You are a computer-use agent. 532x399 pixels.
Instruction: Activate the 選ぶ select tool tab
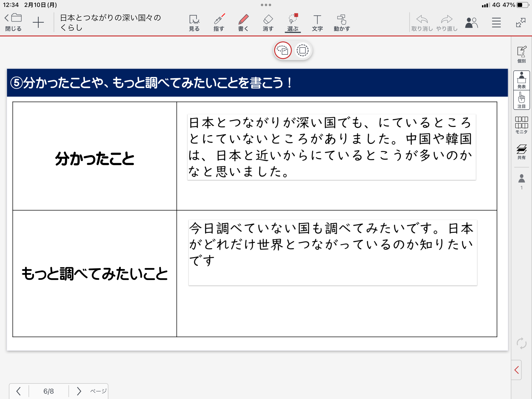[x=293, y=23]
